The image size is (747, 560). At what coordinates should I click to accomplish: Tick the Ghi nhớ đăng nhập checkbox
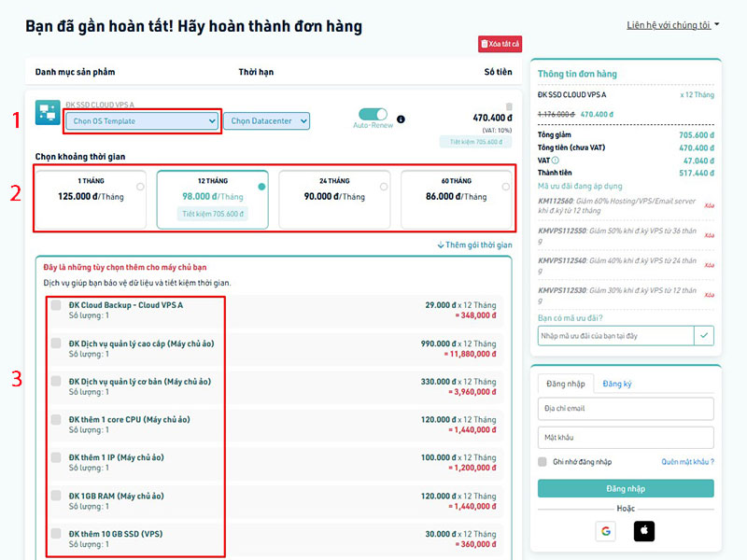tap(543, 462)
